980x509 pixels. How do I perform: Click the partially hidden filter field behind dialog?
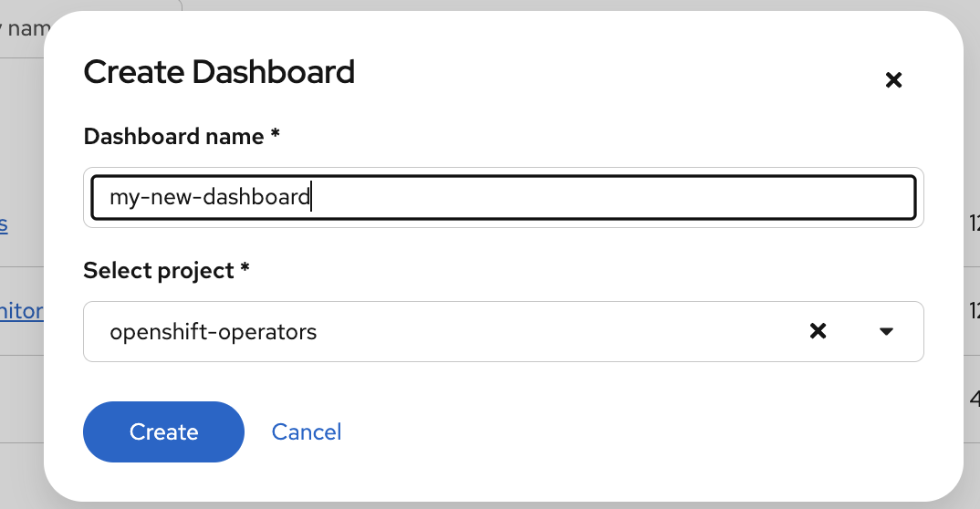coord(22,28)
